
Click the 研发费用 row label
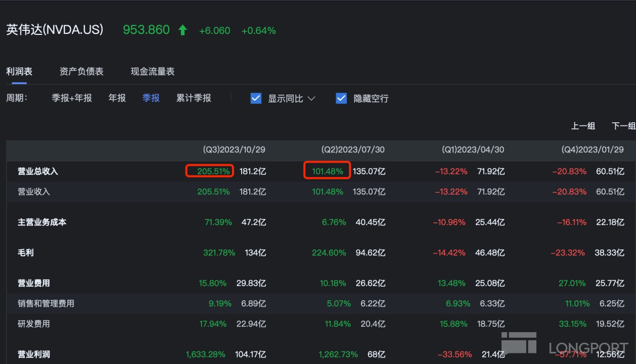[x=34, y=324]
